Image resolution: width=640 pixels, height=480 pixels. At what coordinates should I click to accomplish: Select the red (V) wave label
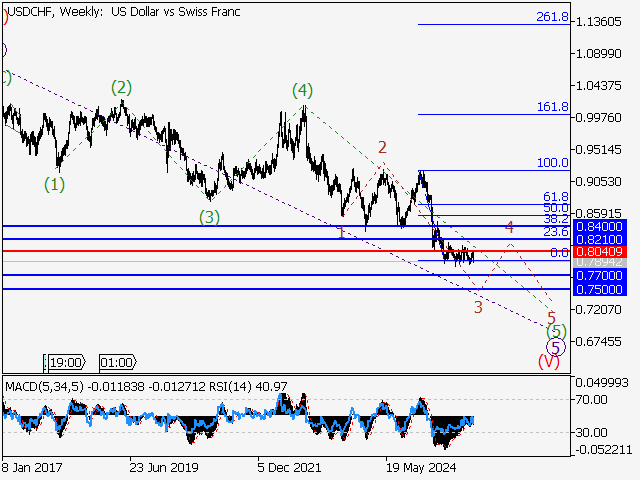(x=549, y=362)
